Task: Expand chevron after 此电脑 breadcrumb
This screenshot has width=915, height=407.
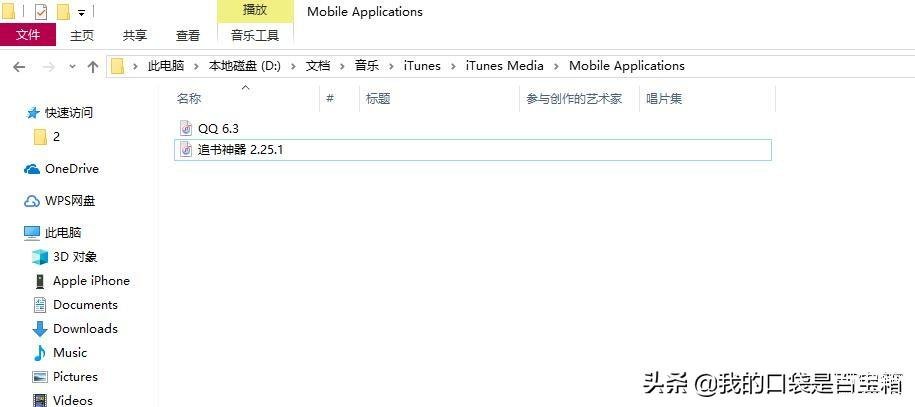Action: point(197,67)
